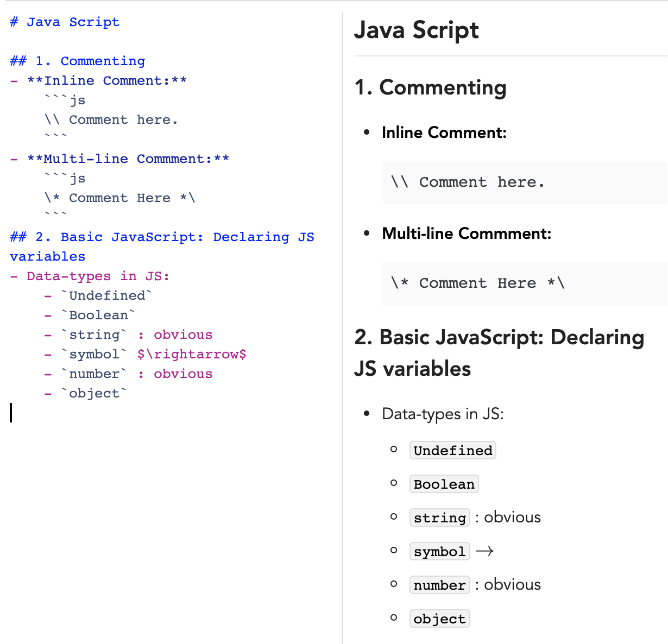Click the "2. Basic JavaScript" heading in preview
This screenshot has width=668, height=644.
[x=499, y=337]
